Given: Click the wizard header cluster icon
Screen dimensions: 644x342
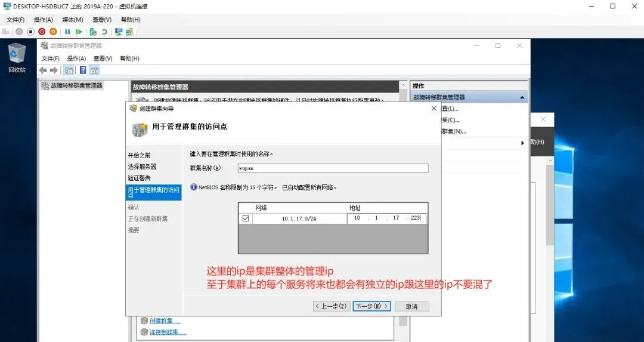Looking at the screenshot, I should point(140,129).
